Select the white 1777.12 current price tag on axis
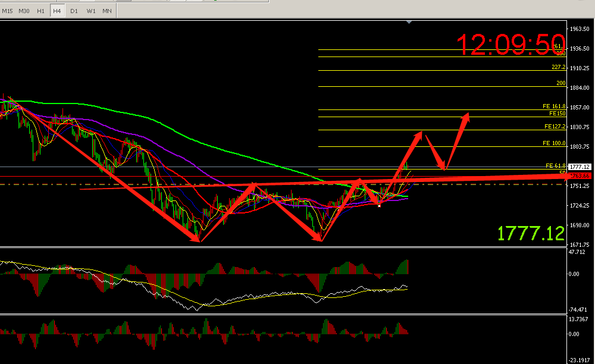Viewport: 595px width, 364px height. [x=580, y=167]
